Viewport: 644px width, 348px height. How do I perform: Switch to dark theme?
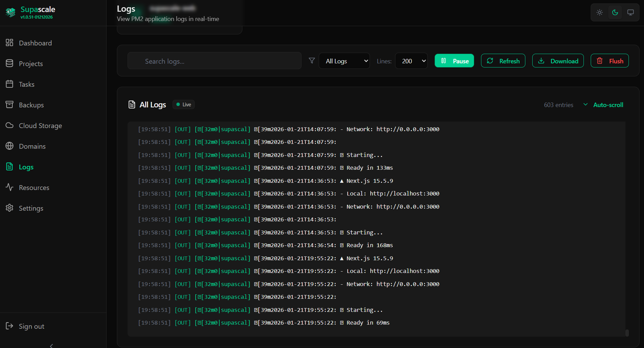(615, 12)
